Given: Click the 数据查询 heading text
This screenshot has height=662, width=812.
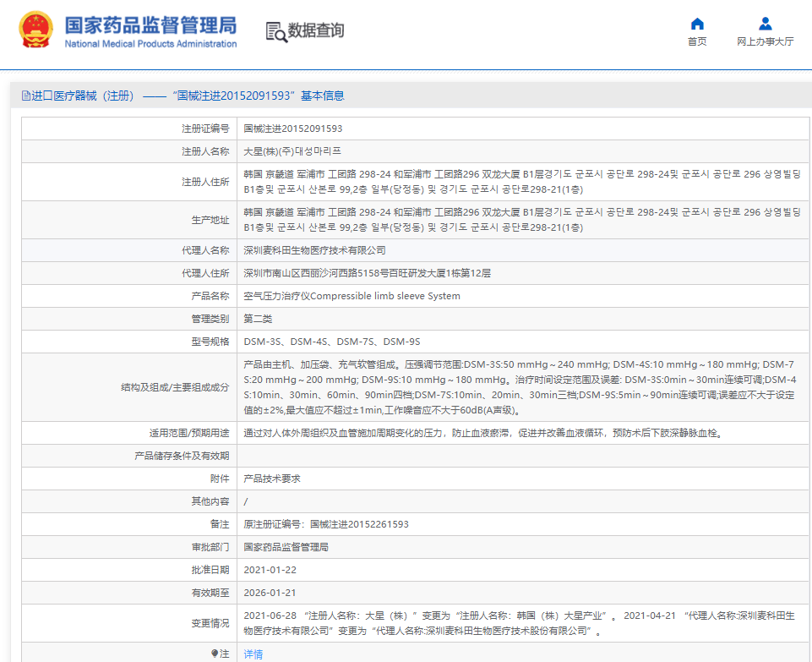Looking at the screenshot, I should pyautogui.click(x=316, y=31).
